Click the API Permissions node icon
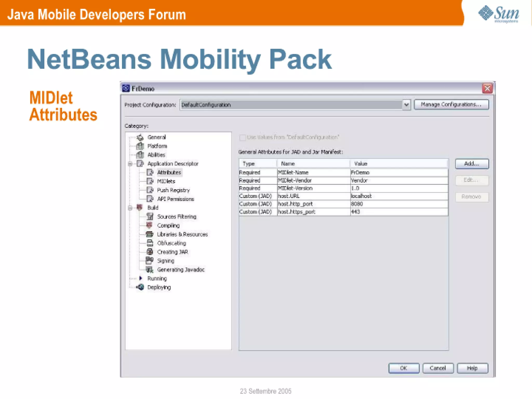 click(150, 199)
